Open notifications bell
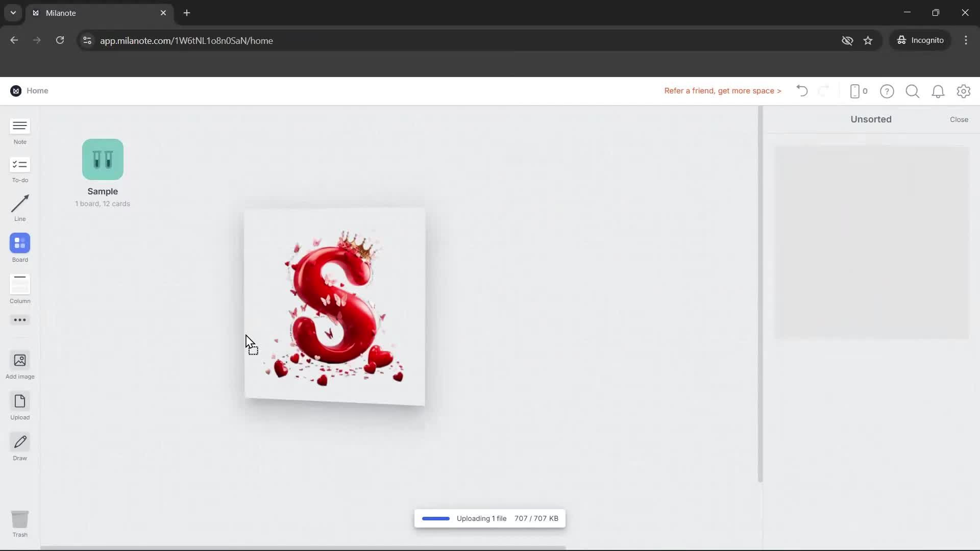 point(938,91)
